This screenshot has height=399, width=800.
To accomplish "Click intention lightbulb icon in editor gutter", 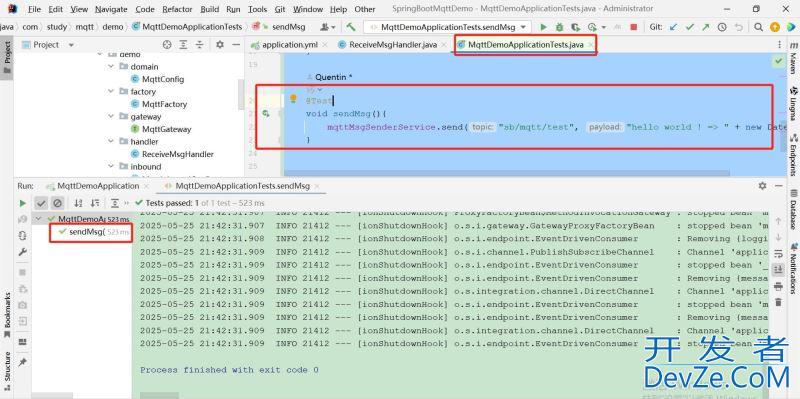I will (x=293, y=98).
